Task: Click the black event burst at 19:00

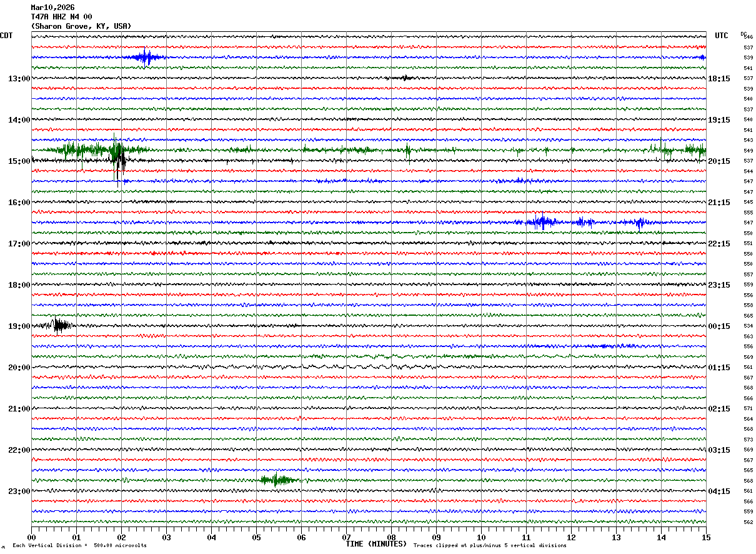Action: tap(60, 325)
